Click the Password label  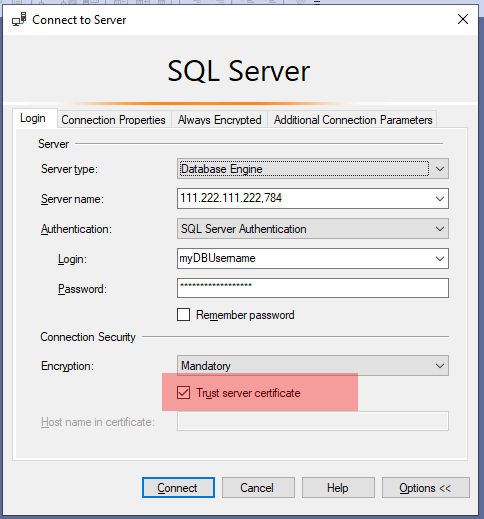click(x=82, y=289)
